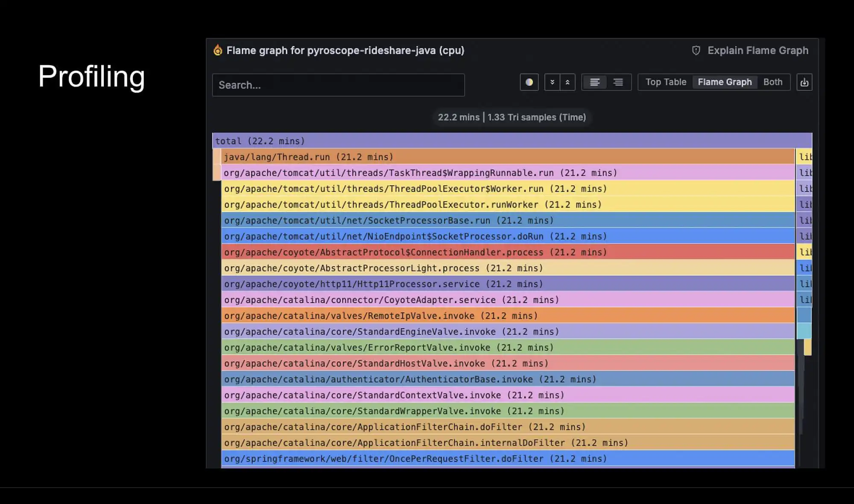This screenshot has width=854, height=504.
Task: Select the left text-align flame graph icon
Action: pyautogui.click(x=595, y=82)
